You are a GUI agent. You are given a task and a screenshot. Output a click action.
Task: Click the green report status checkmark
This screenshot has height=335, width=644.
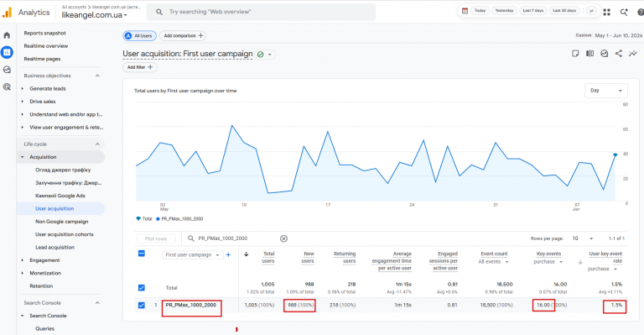(261, 55)
